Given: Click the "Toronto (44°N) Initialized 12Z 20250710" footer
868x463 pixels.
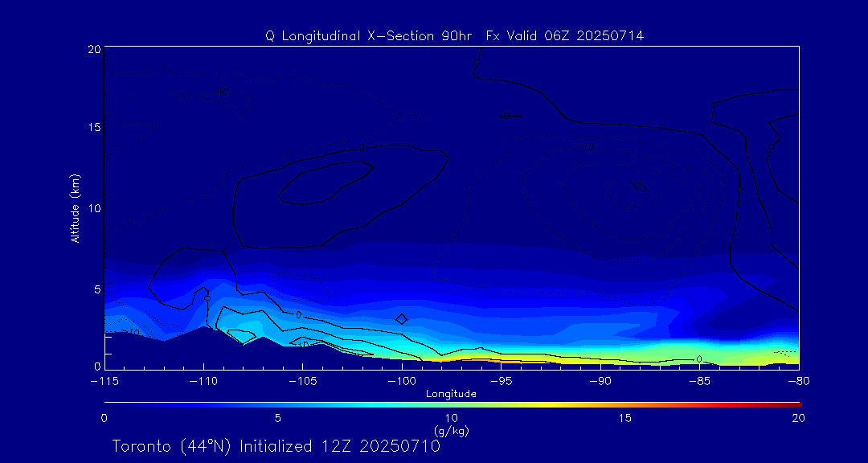Looking at the screenshot, I should [x=276, y=446].
